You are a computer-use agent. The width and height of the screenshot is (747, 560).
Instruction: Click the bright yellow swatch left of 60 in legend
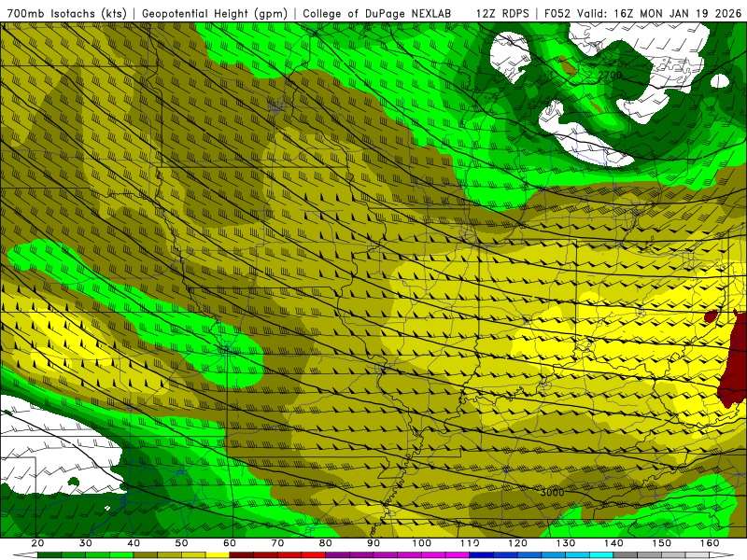tap(218, 555)
